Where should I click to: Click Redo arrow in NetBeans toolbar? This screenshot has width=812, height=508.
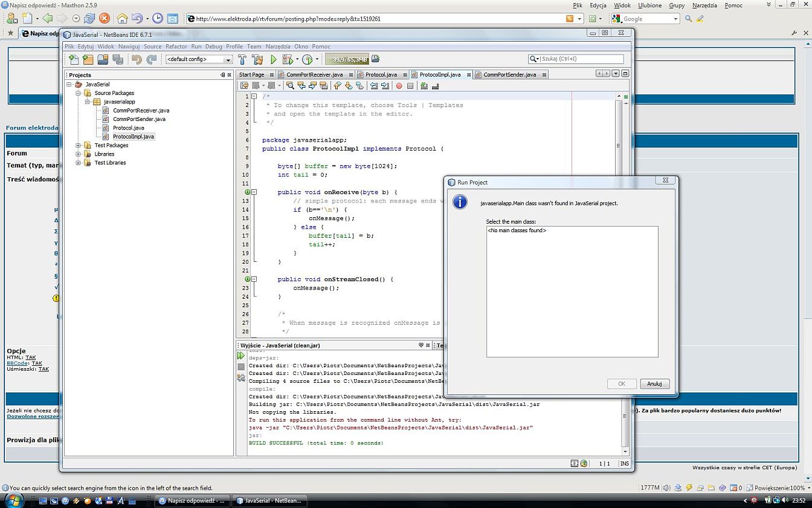click(152, 59)
